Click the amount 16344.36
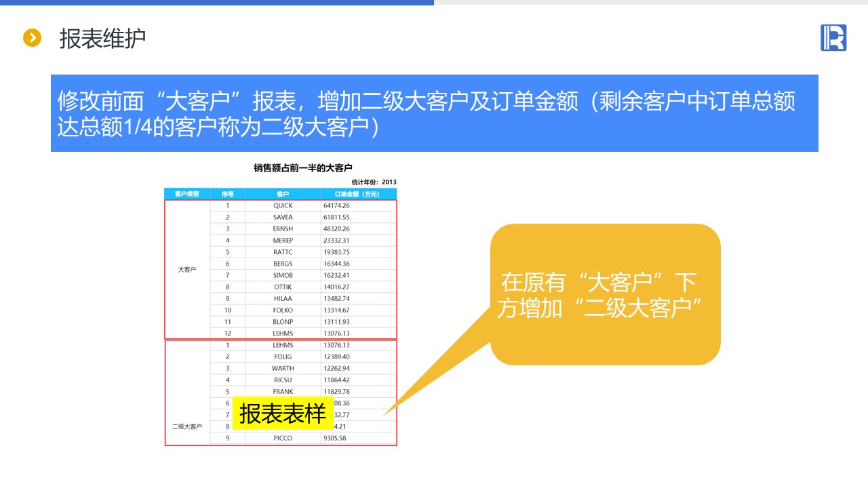Image resolution: width=868 pixels, height=488 pixels. (336, 264)
